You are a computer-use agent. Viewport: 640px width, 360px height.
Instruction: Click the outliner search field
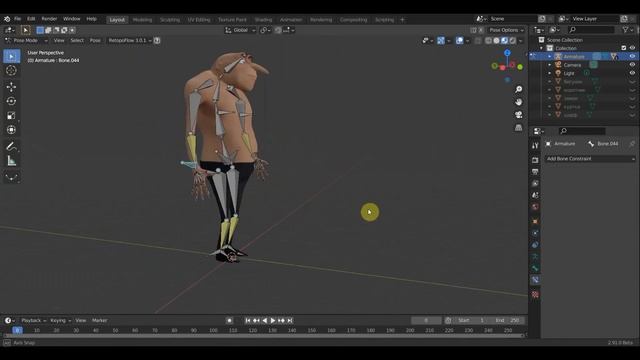pyautogui.click(x=591, y=30)
